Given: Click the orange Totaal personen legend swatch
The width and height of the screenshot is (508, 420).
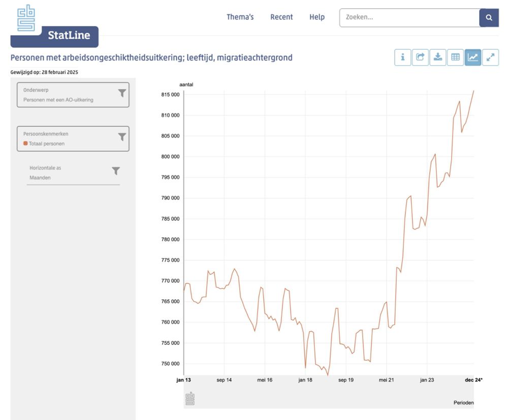Looking at the screenshot, I should pos(25,143).
